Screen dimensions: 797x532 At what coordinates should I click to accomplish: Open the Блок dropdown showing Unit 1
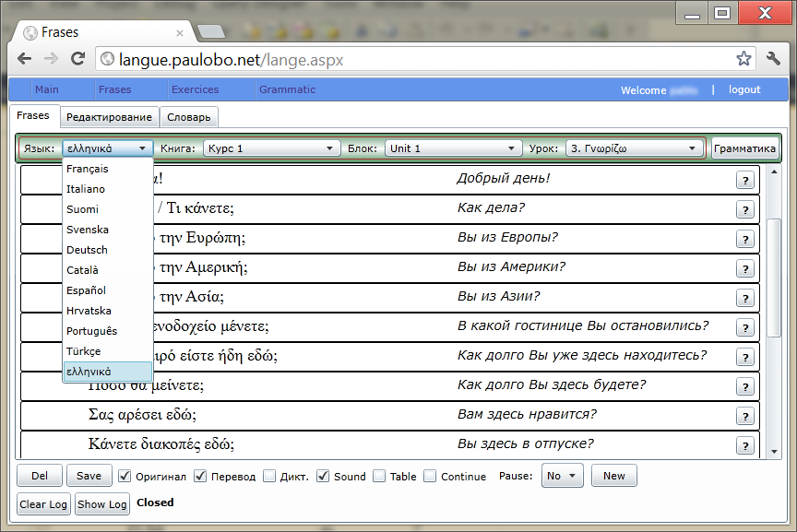[454, 148]
